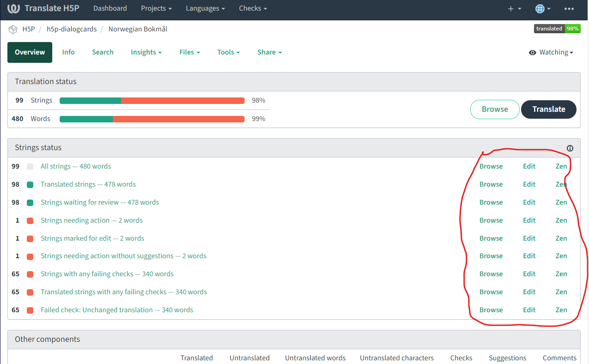Image resolution: width=589 pixels, height=364 pixels.
Task: Click the Suggestions column header
Action: pyautogui.click(x=508, y=358)
